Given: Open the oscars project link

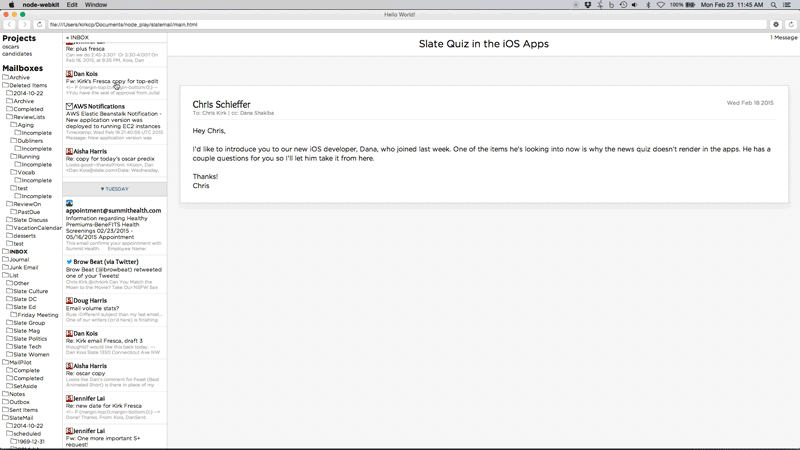Looking at the screenshot, I should (10, 47).
